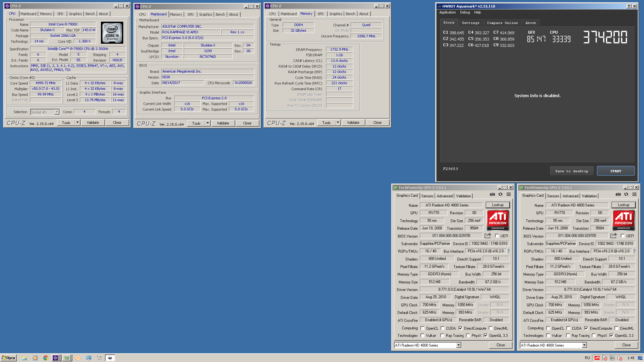
Task: Take a screenshot in left GPU-Z window
Action: [492, 195]
